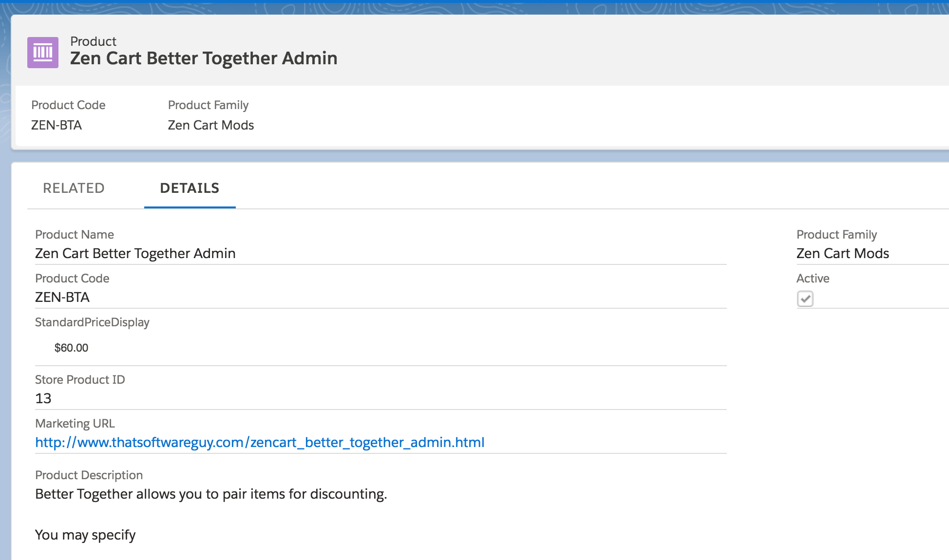Screen dimensions: 949x560
Task: Click the Store Product ID value 13
Action: (x=43, y=398)
